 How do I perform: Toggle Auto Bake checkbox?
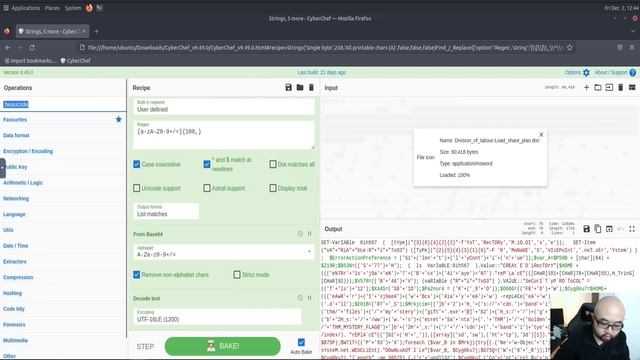pos(301,342)
